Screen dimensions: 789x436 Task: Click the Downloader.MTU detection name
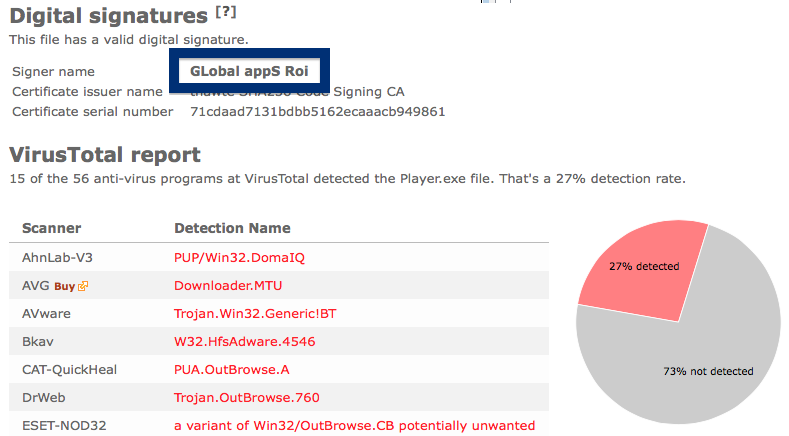tap(228, 285)
